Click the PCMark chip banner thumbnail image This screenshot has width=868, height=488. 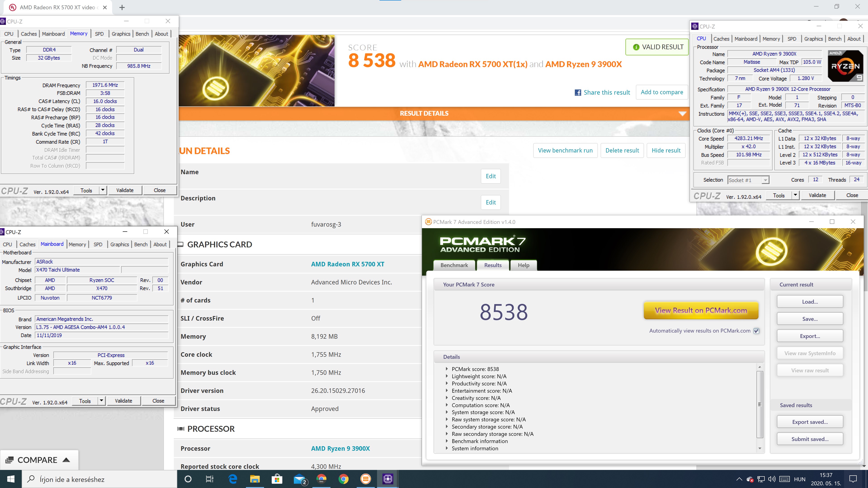[x=256, y=71]
